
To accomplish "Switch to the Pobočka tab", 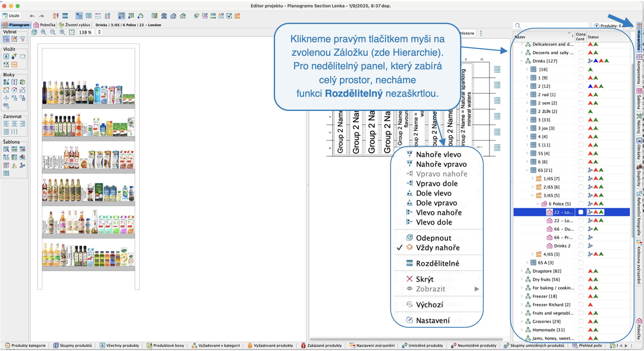I will (45, 25).
